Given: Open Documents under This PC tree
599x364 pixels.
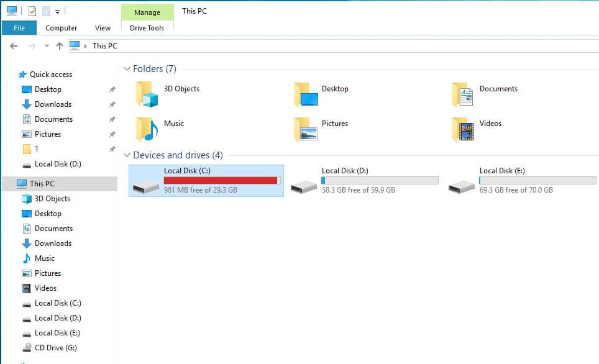Looking at the screenshot, I should coord(53,229).
